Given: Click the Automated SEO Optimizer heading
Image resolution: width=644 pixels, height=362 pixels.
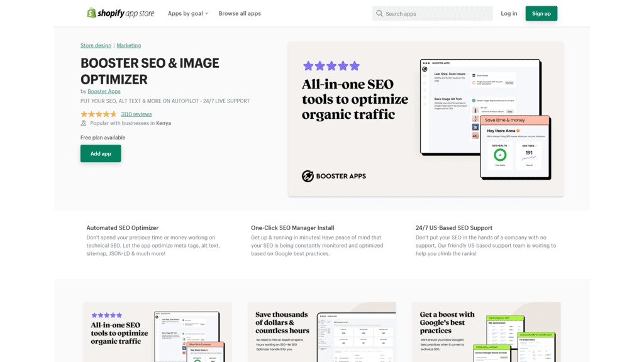Looking at the screenshot, I should (123, 228).
